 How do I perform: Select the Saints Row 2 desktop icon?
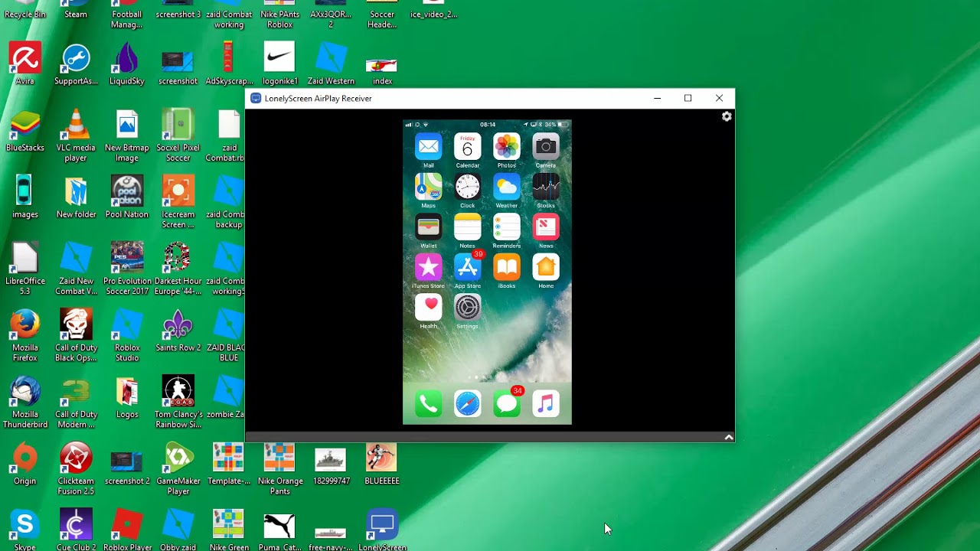[178, 331]
